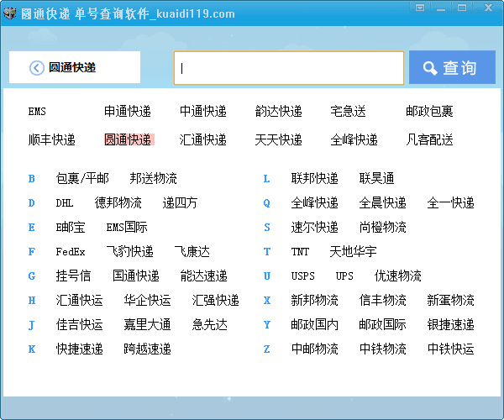The width and height of the screenshot is (504, 420).
Task: Select 联邦快递 under letter L
Action: point(314,179)
